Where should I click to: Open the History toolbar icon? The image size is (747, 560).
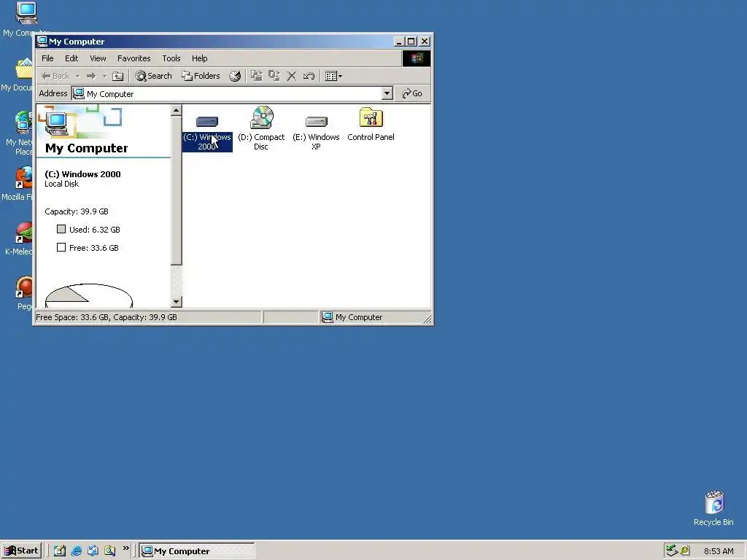pos(234,76)
